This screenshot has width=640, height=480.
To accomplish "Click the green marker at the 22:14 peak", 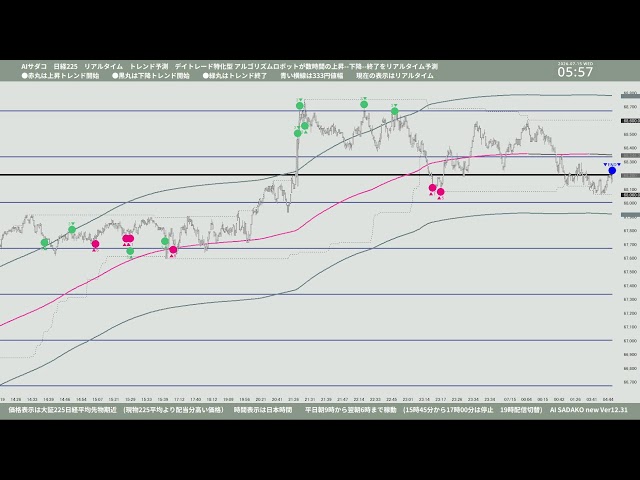I will pyautogui.click(x=364, y=104).
